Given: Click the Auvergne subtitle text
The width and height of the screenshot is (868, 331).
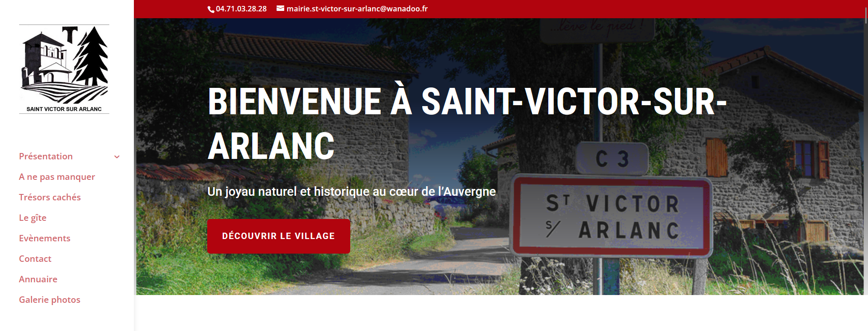Looking at the screenshot, I should coord(352,192).
